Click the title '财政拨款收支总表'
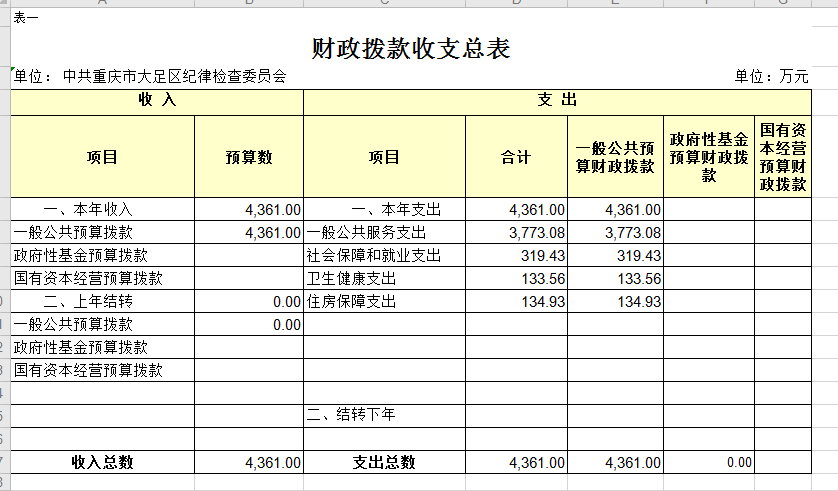This screenshot has height=491, width=838. 411,48
